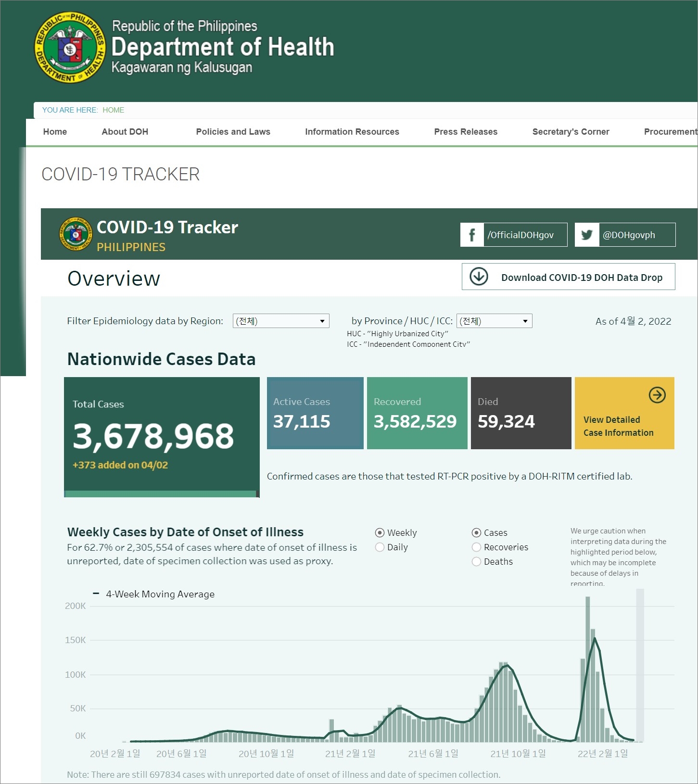Click the '20년 2월 1일' axis label
The height and width of the screenshot is (784, 698).
[115, 754]
